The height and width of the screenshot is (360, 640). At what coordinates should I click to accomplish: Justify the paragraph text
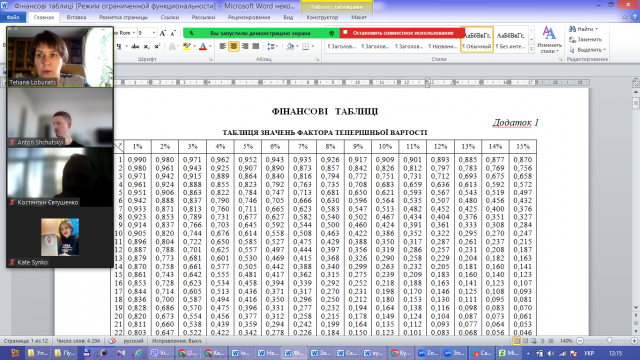point(256,47)
